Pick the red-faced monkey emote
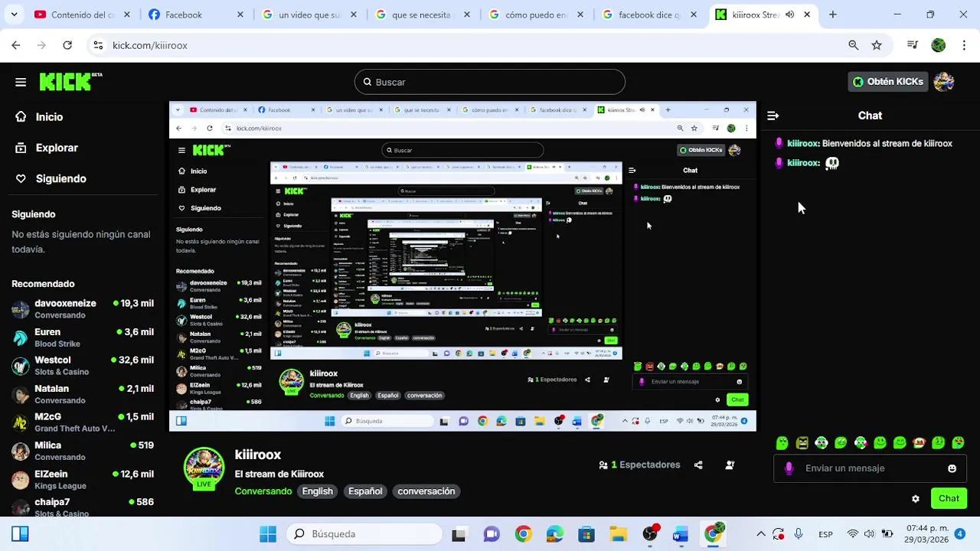 pos(919,442)
